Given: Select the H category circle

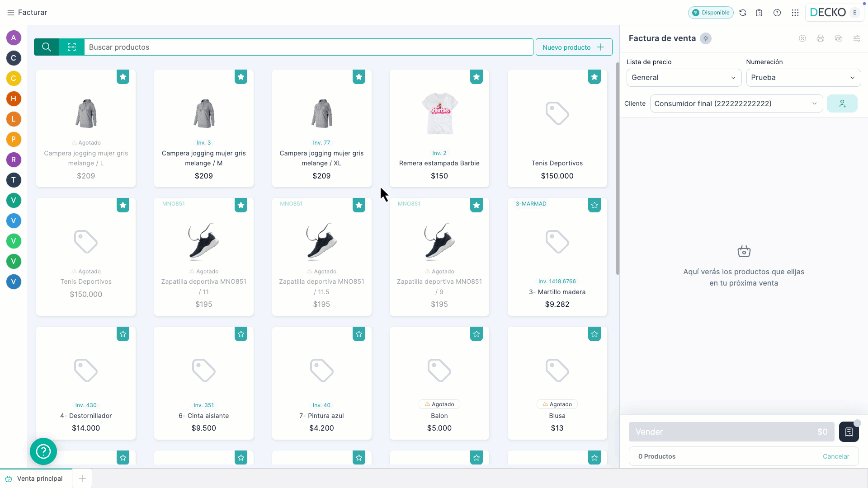Looking at the screenshot, I should [14, 99].
